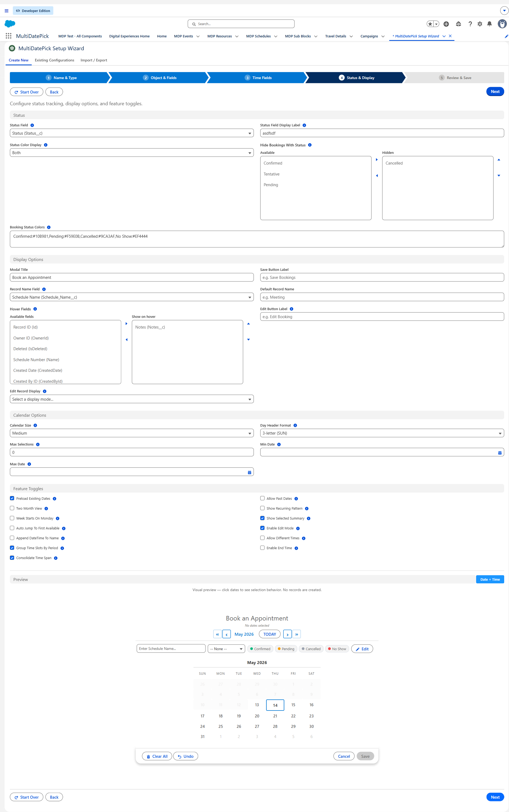509x812 pixels.
Task: Click the bottom Back button
Action: 54,797
